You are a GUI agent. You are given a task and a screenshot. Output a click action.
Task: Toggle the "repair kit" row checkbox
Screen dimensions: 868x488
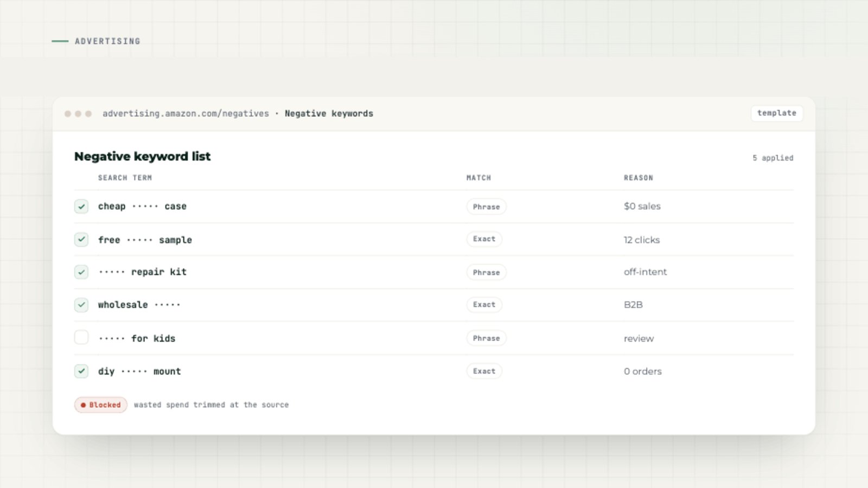pyautogui.click(x=81, y=272)
